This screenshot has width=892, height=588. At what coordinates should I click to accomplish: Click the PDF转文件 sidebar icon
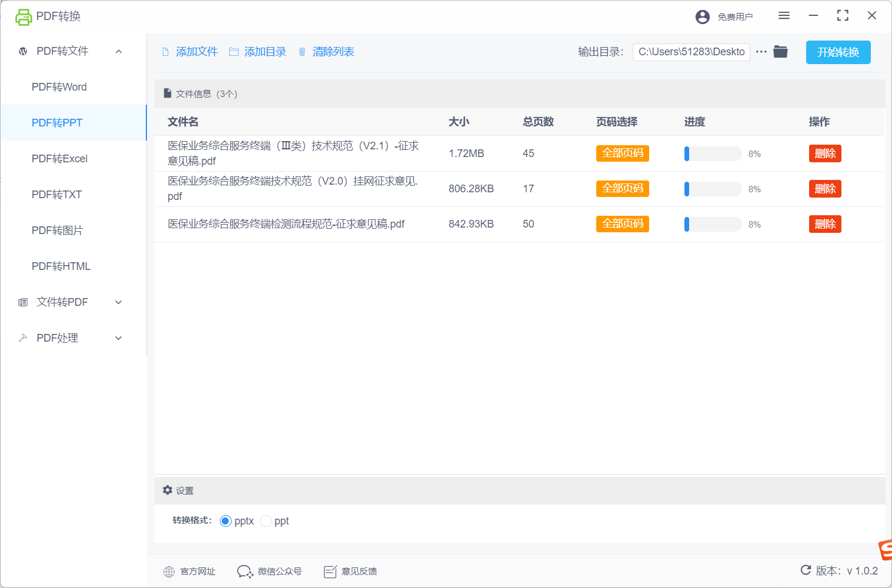click(x=23, y=51)
